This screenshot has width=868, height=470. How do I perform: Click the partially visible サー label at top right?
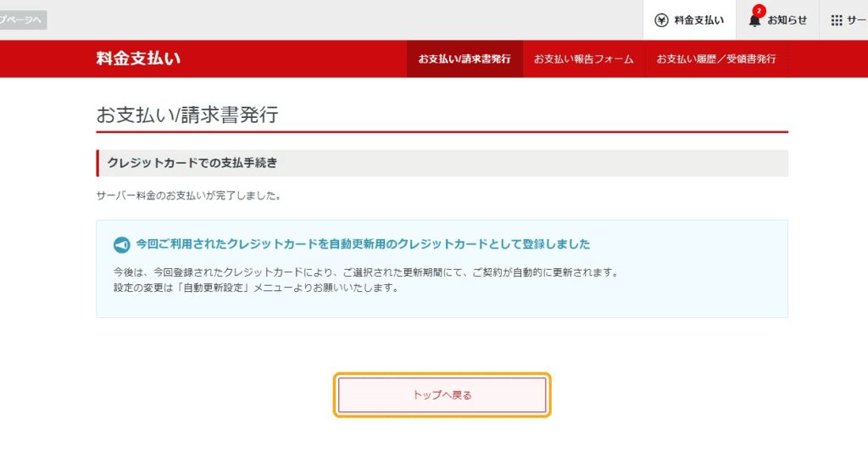pos(856,20)
